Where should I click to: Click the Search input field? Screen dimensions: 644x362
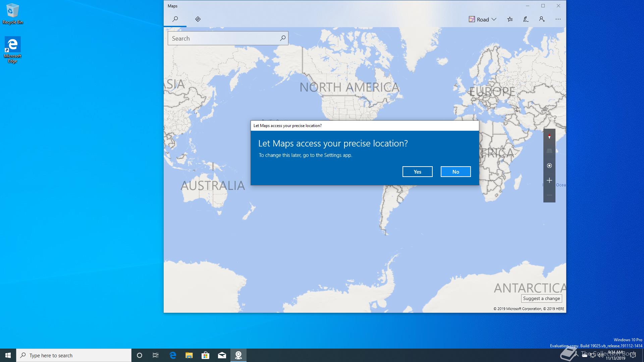[223, 39]
